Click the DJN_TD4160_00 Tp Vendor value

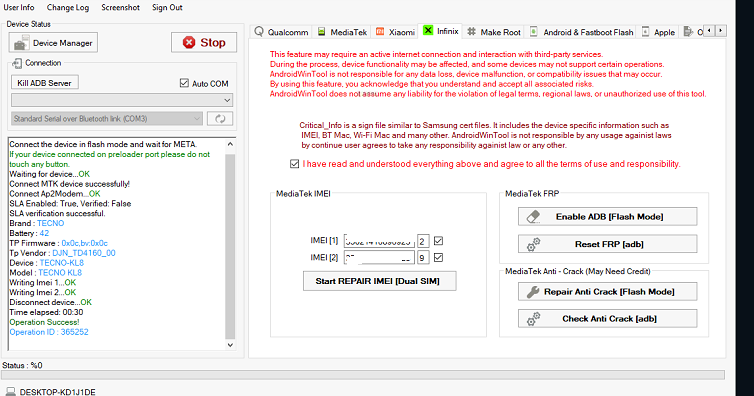click(84, 253)
